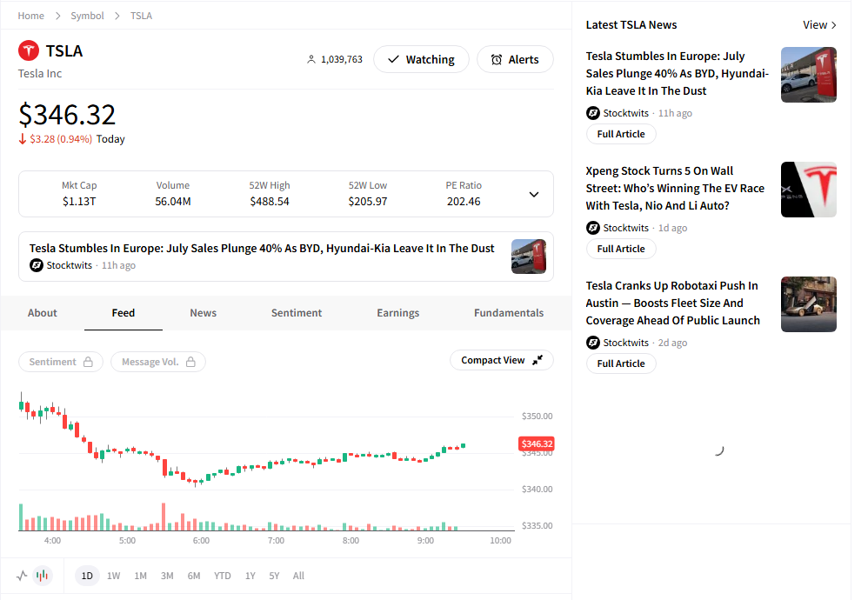This screenshot has height=600, width=868.
Task: Select the All chart range
Action: [x=298, y=576]
